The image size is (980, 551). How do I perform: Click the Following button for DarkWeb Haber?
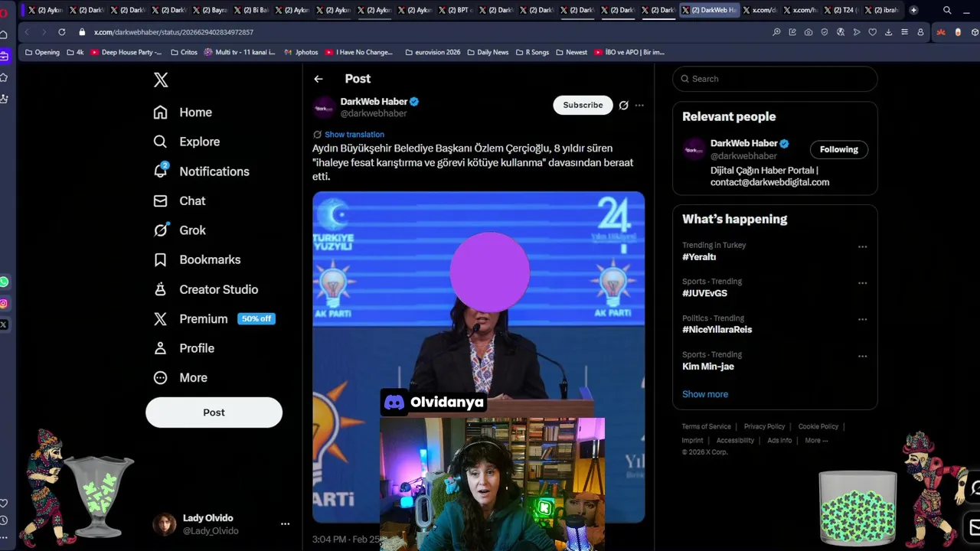839,149
